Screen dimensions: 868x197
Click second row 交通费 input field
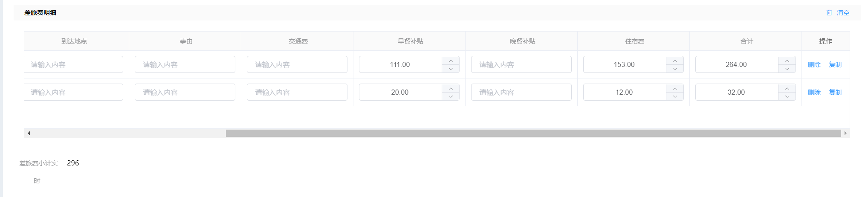297,93
